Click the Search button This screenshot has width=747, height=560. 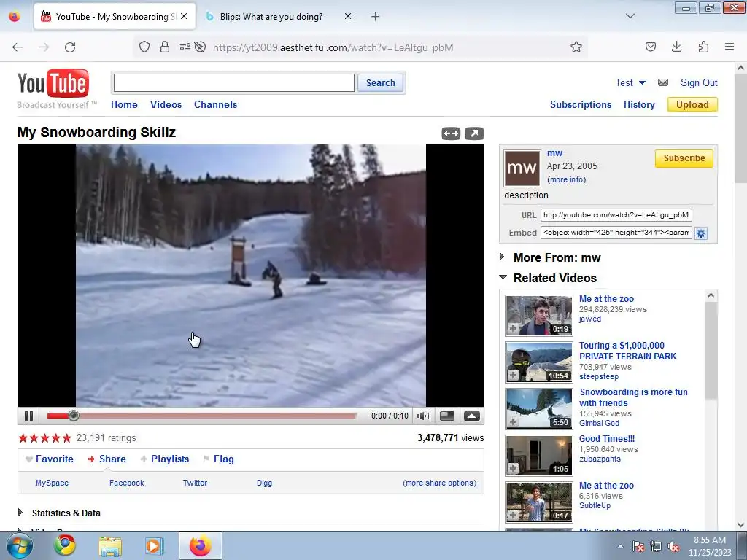click(x=381, y=83)
